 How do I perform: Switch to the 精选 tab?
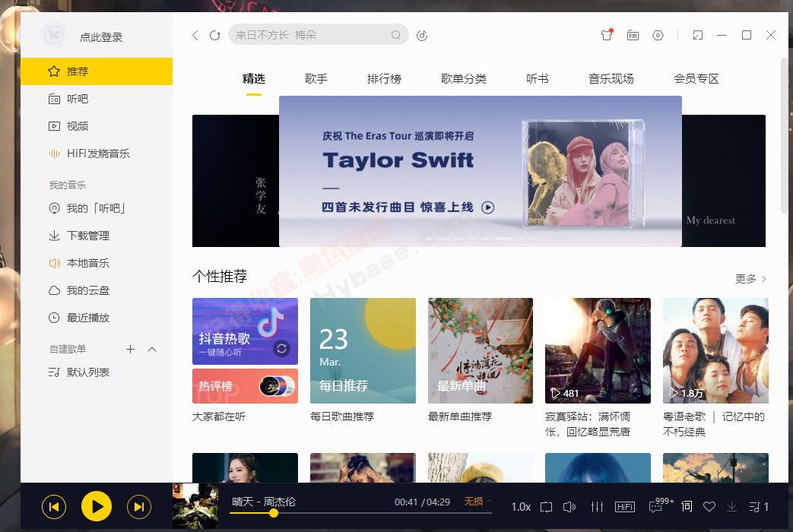(254, 79)
